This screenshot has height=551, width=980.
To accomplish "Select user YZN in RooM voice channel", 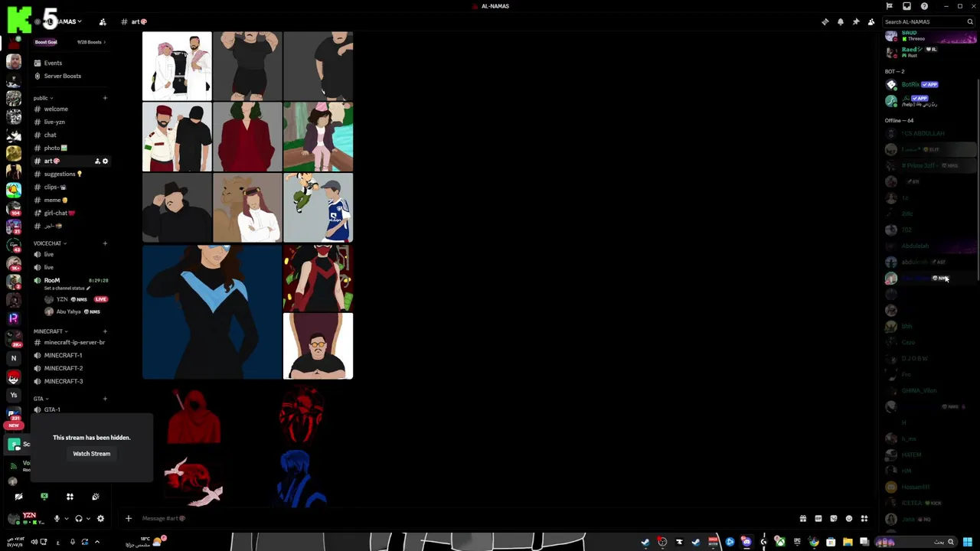I will pos(75,299).
